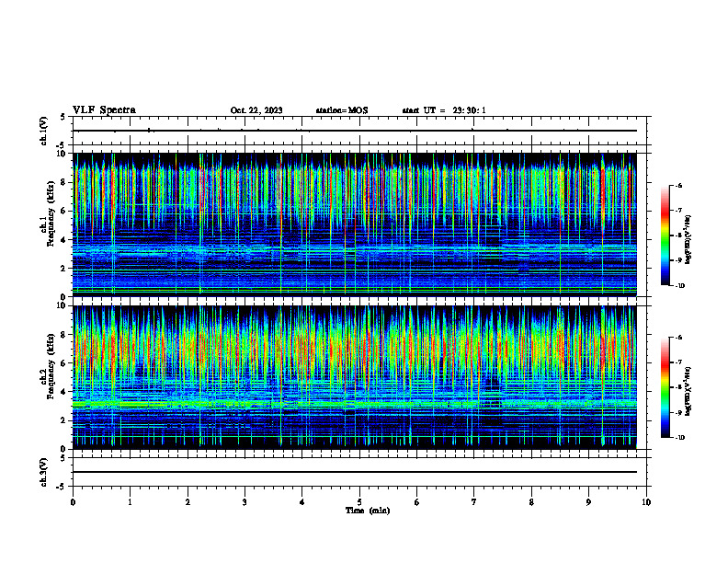Image resolution: width=728 pixels, height=563 pixels.
Task: Click the "ch.1(V)" voltage axis label
Action: click(44, 131)
